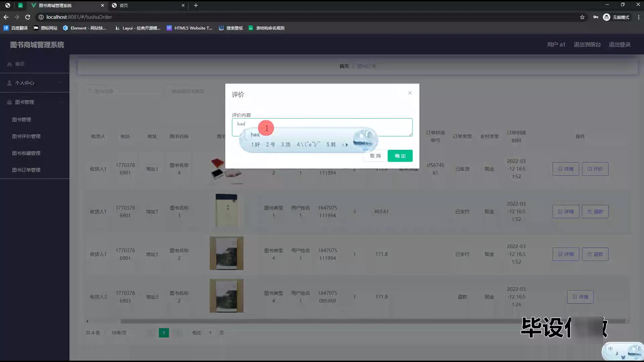This screenshot has height=362, width=644.
Task: Click 退款 for the 已支付 171.8 order
Action: 595,254
